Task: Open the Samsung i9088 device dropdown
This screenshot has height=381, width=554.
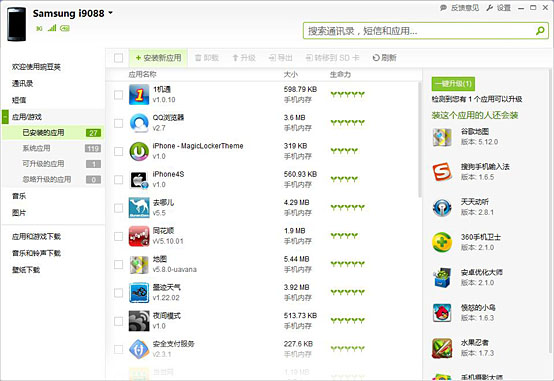Action: [111, 13]
